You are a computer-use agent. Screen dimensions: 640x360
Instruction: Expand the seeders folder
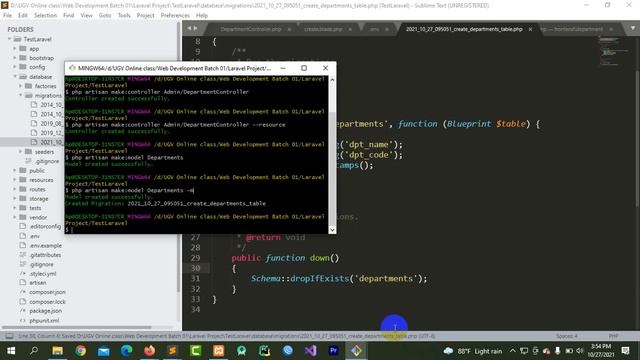click(20, 151)
